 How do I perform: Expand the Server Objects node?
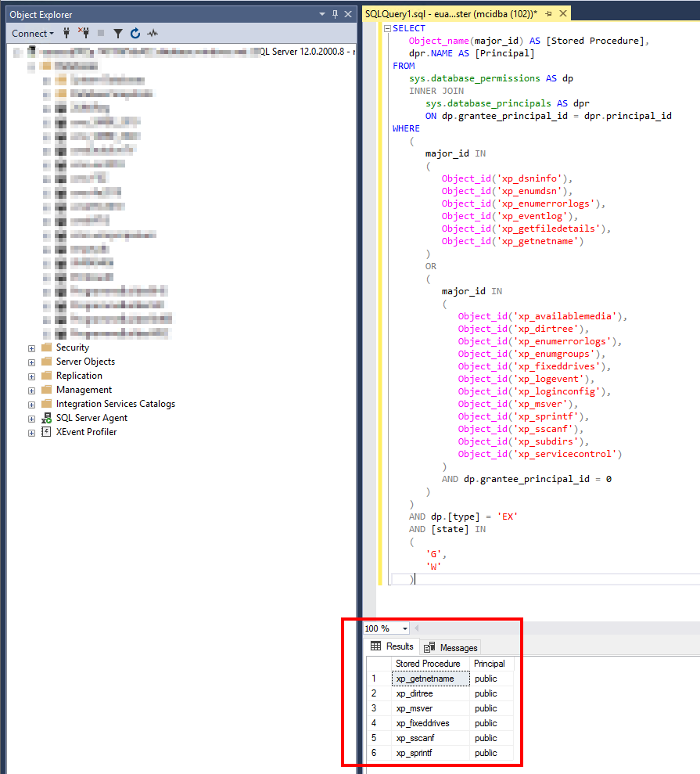pos(31,362)
